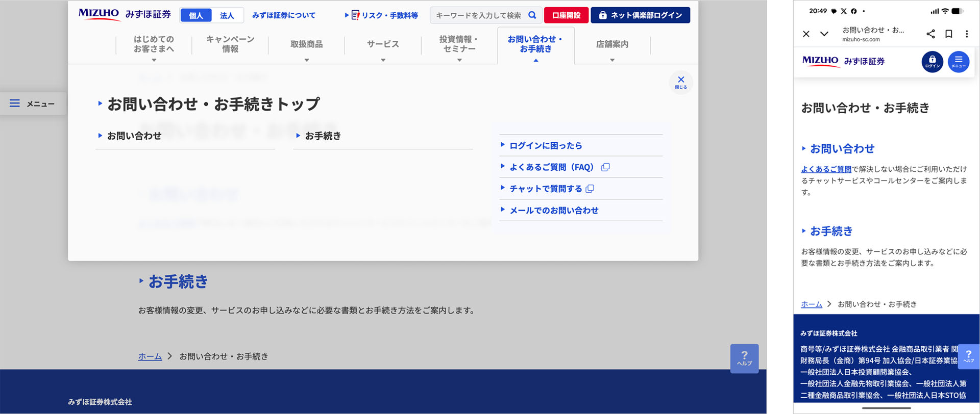The height and width of the screenshot is (414, 980).
Task: Open the ログインに困ったら link
Action: [x=546, y=146]
